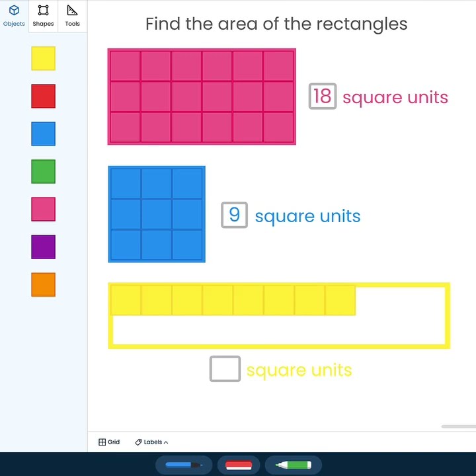
Task: Select the purple square tile
Action: 44,247
